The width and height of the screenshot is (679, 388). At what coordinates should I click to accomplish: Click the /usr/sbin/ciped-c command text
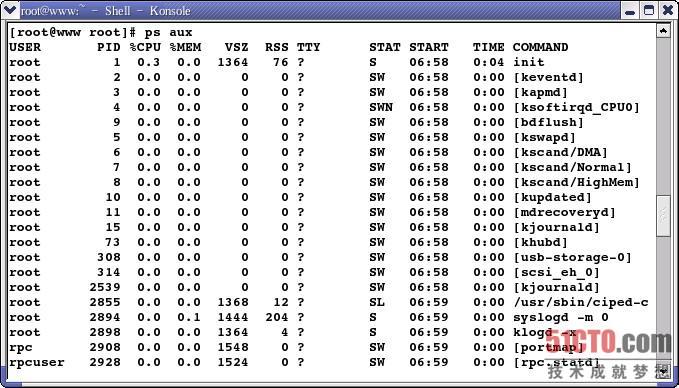coord(581,302)
